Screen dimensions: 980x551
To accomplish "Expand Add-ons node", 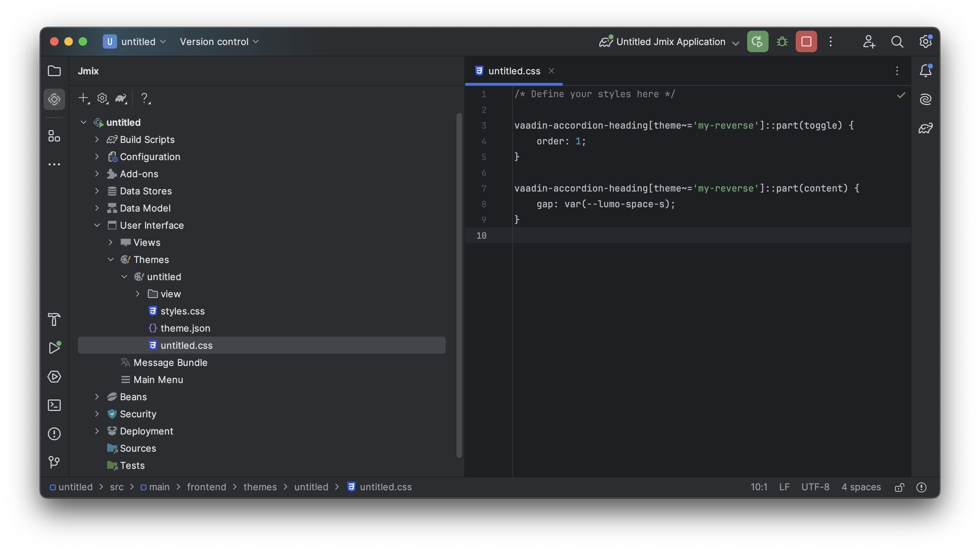I will click(x=97, y=174).
